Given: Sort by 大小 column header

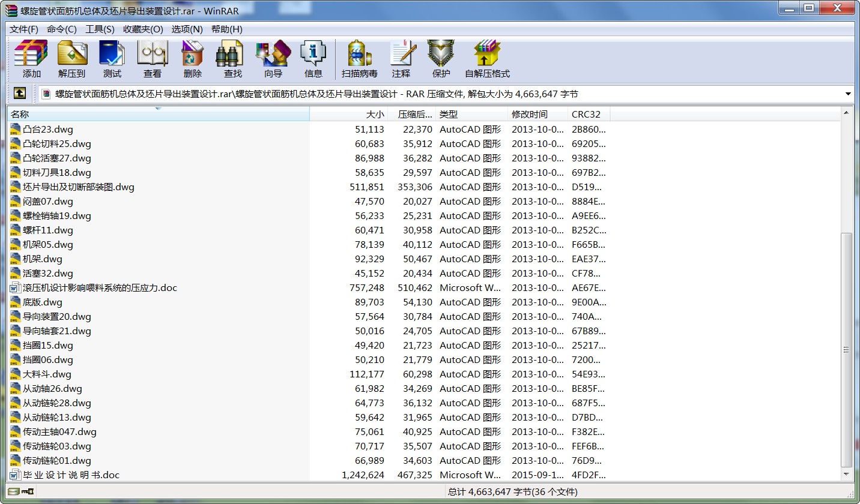Looking at the screenshot, I should pyautogui.click(x=348, y=114).
